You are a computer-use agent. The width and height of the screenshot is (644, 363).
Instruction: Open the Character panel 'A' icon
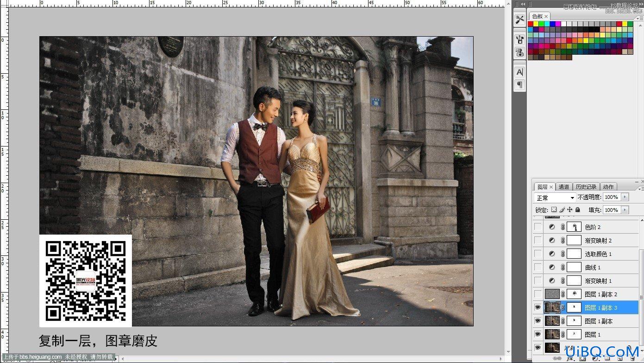click(520, 72)
